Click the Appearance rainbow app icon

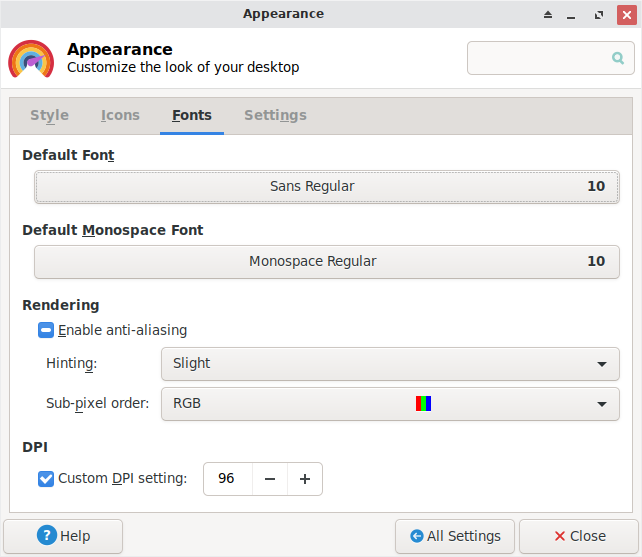coord(31,59)
